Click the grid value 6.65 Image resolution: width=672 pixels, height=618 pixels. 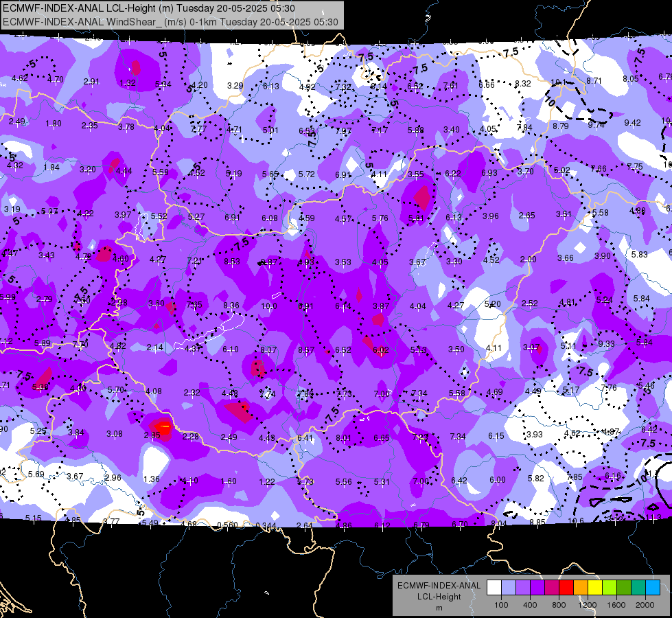pos(382,438)
